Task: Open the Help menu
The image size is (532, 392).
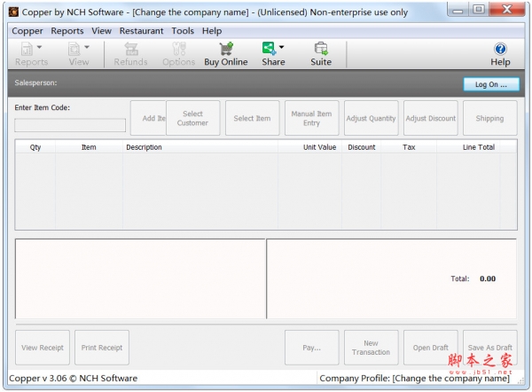Action: coord(212,31)
